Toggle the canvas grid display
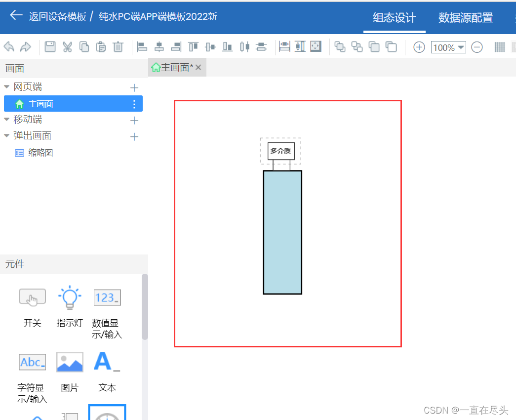 click(x=500, y=47)
